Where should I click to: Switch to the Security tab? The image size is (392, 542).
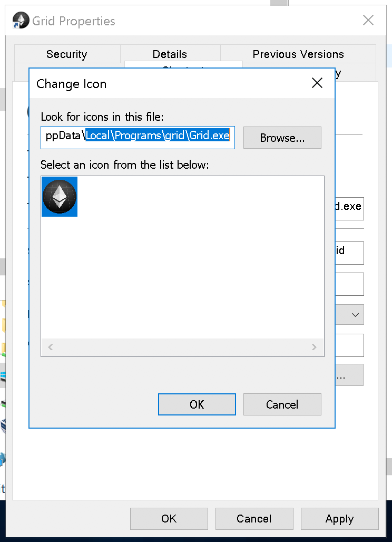click(x=66, y=54)
